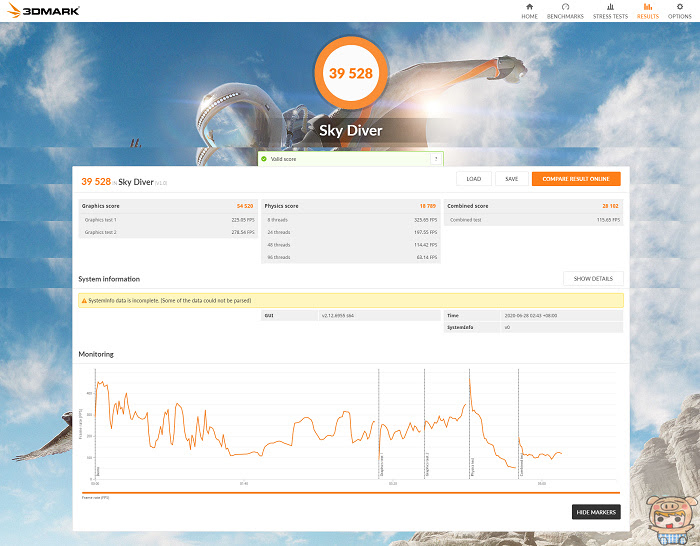Toggle chart markers with Hide Markers
700x546 pixels.
coord(596,512)
